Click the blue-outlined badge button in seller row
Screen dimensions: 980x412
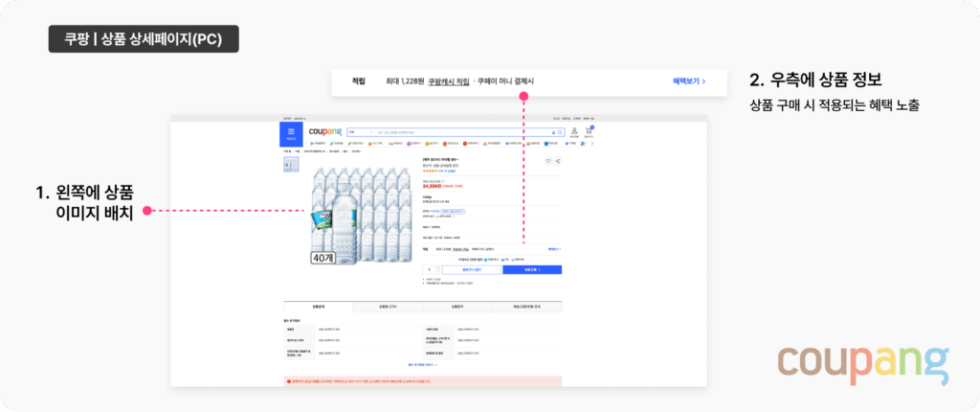click(x=453, y=212)
